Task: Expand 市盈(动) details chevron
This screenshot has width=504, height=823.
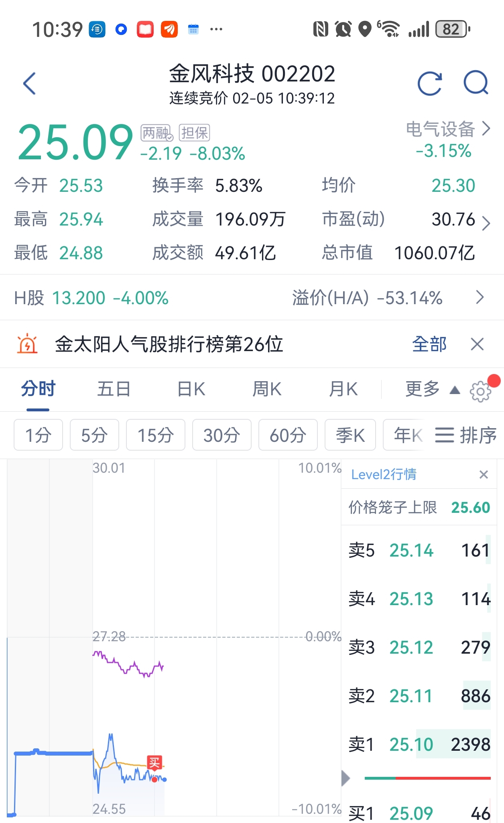Action: [486, 223]
